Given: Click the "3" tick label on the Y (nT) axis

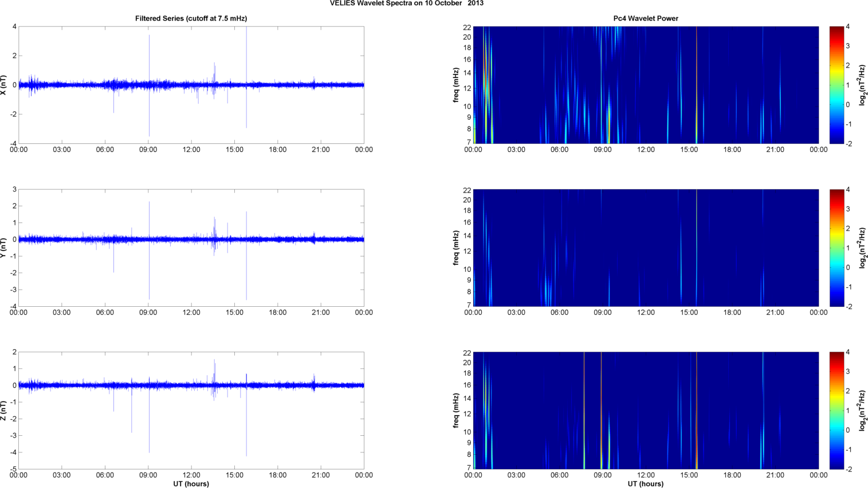Looking at the screenshot, I should 14,189.
